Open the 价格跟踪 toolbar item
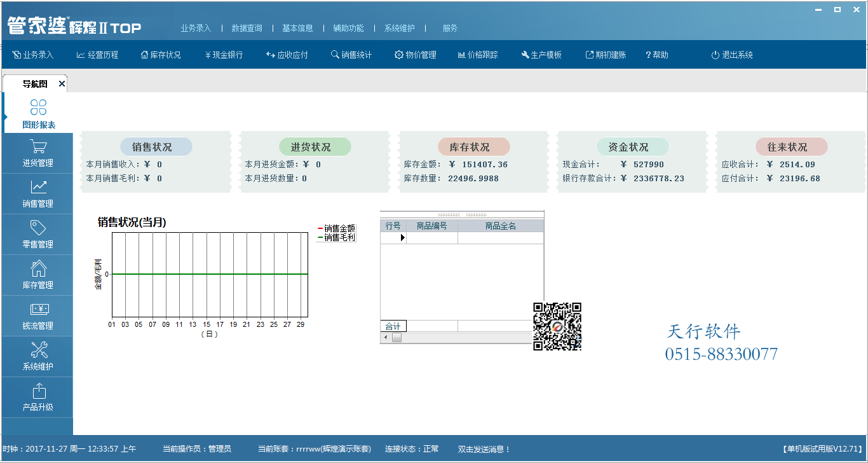Image resolution: width=868 pixels, height=463 pixels. [x=478, y=55]
